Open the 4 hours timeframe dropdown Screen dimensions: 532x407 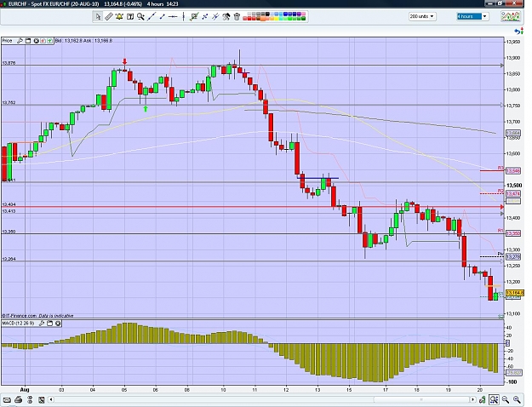point(472,16)
